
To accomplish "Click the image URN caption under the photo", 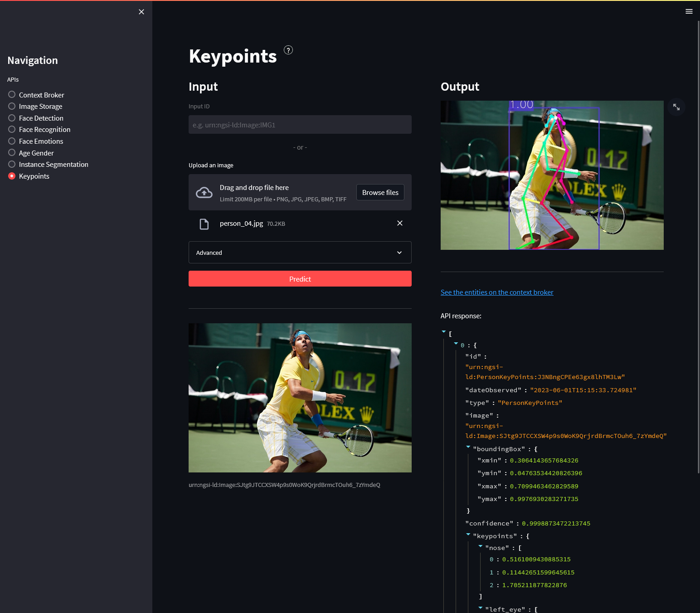I will (284, 485).
